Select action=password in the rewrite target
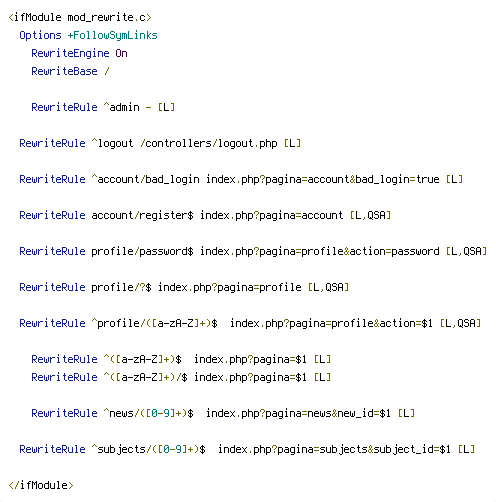 [394, 251]
